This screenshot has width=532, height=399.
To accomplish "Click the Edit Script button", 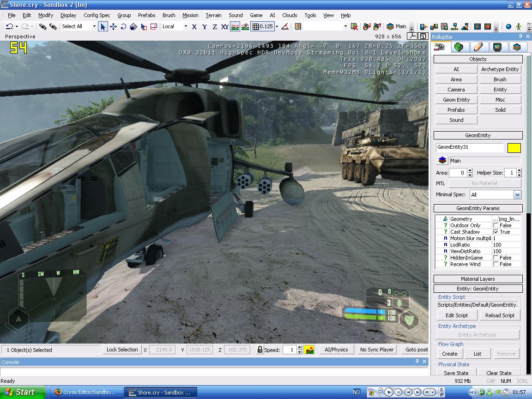I will coord(457,315).
